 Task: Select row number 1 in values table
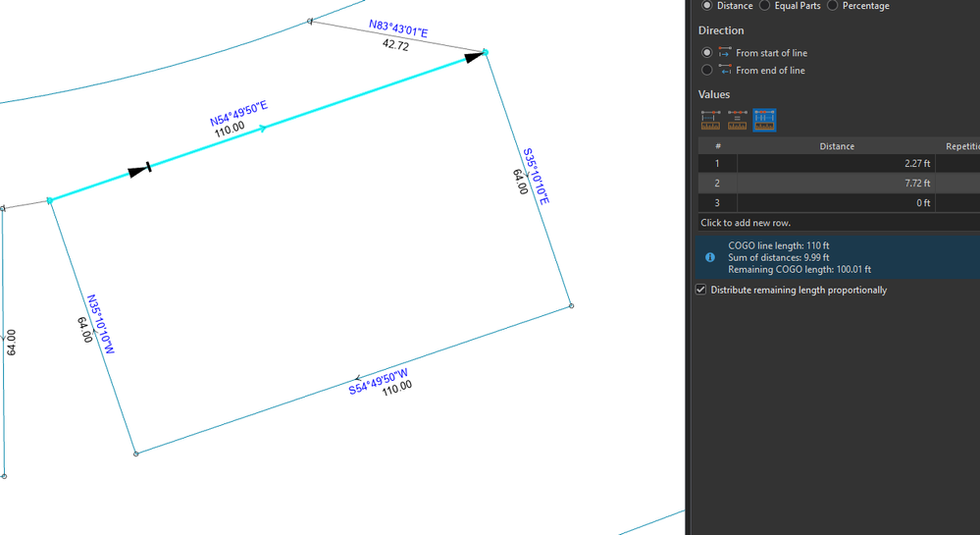pos(717,163)
